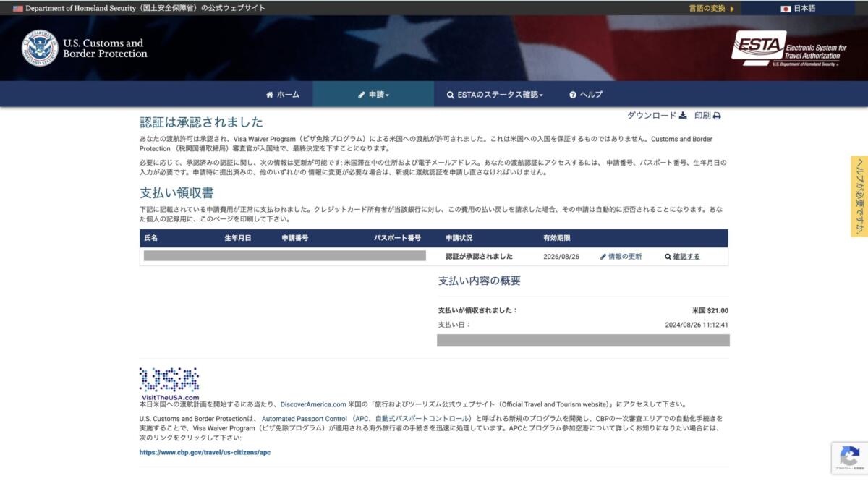The image size is (868, 481).
Task: Click the pencil icon for 情報の更新
Action: (603, 257)
